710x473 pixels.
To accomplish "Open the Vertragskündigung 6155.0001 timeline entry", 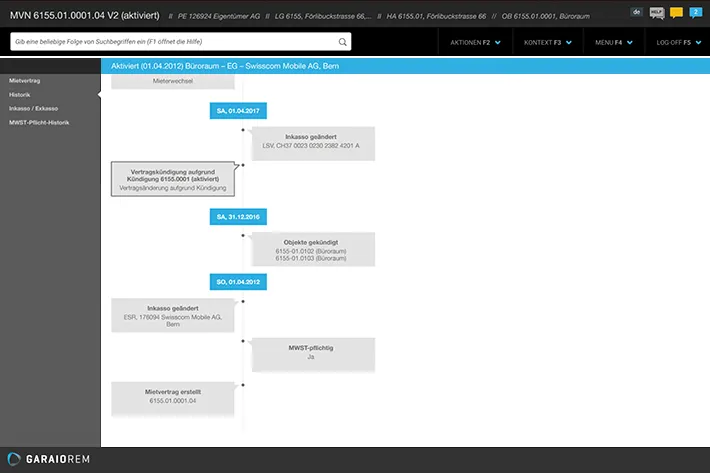I will (x=173, y=178).
